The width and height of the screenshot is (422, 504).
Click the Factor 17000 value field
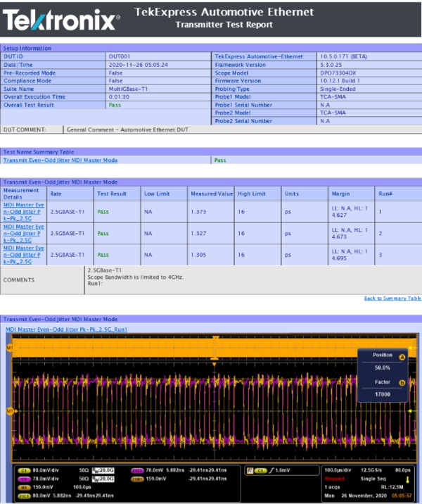pyautogui.click(x=382, y=394)
